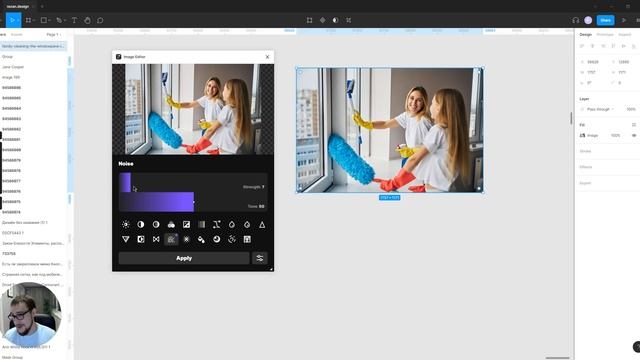Switch to the Design tab
The width and height of the screenshot is (640, 360).
coord(585,35)
